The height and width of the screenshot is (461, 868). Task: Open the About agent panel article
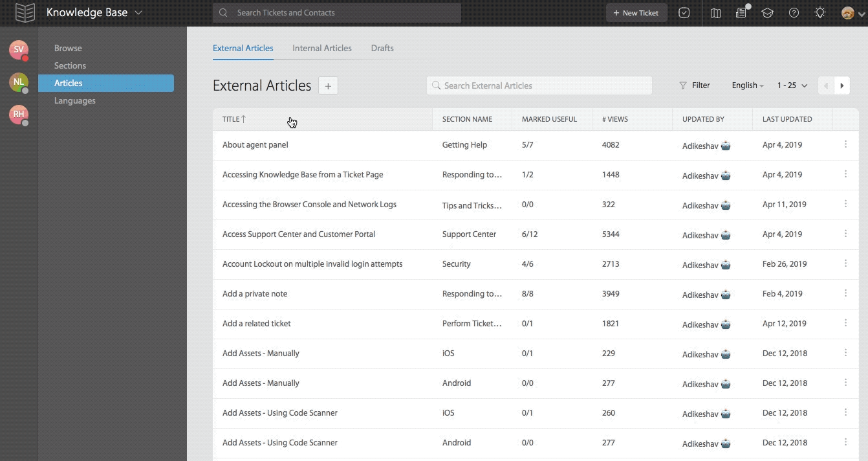[255, 145]
